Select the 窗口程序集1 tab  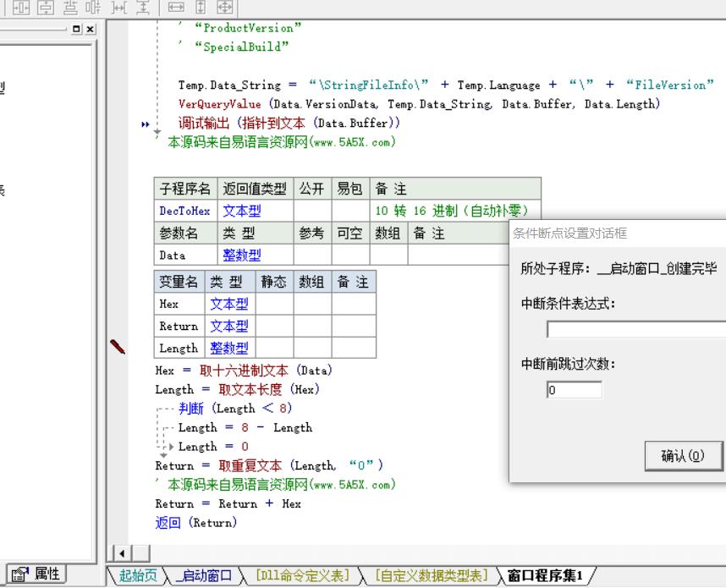click(x=545, y=575)
